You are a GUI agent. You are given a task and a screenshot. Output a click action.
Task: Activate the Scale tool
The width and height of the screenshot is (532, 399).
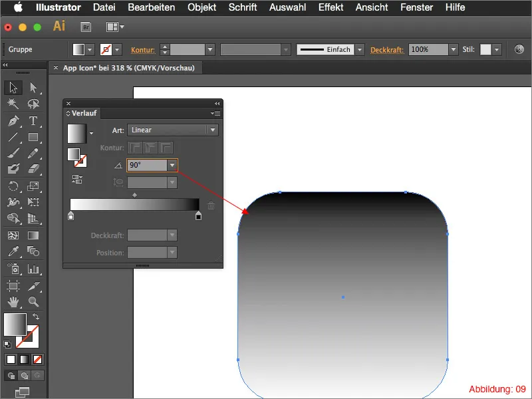(33, 186)
